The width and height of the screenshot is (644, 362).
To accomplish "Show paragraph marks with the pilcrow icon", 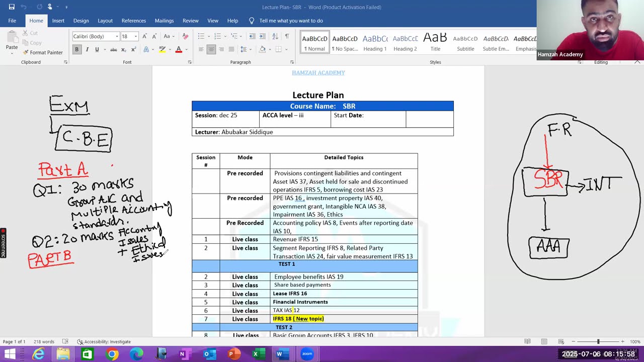I will (x=287, y=36).
